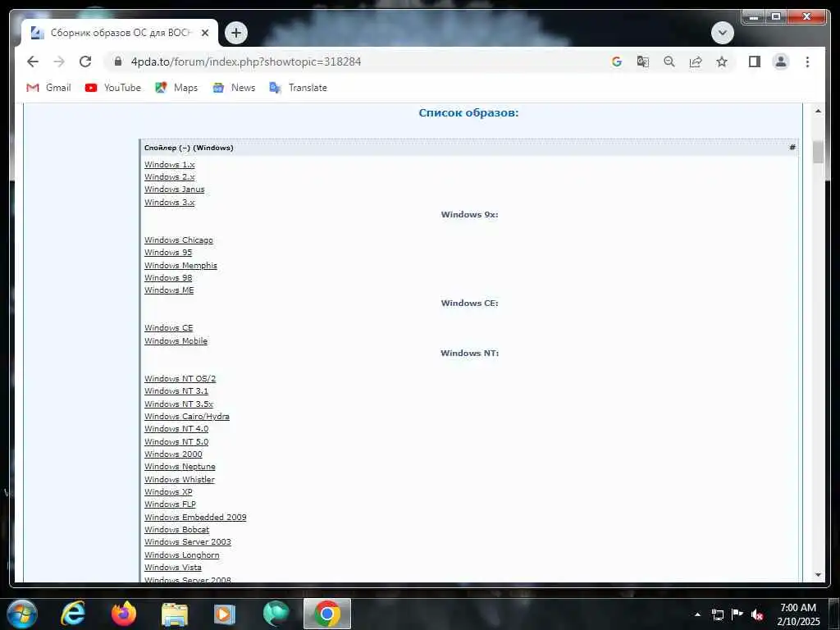The width and height of the screenshot is (840, 630).
Task: Open Chrome three-dot menu
Action: (x=807, y=62)
